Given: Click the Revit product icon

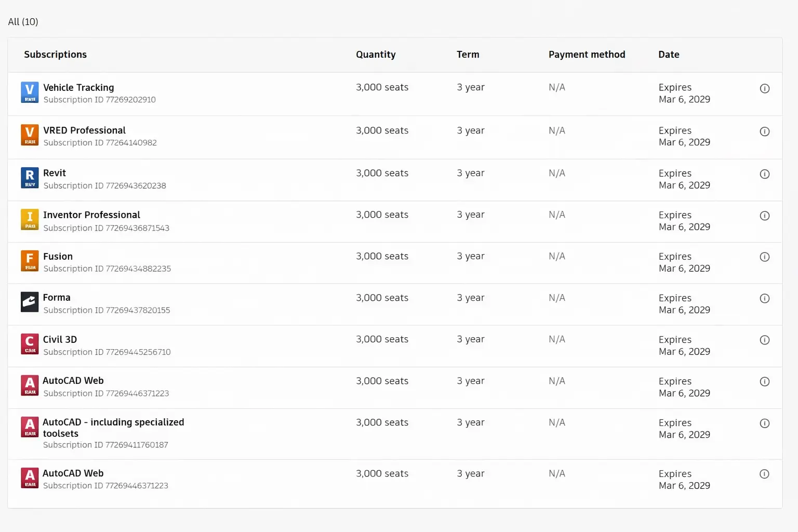Looking at the screenshot, I should [x=30, y=178].
